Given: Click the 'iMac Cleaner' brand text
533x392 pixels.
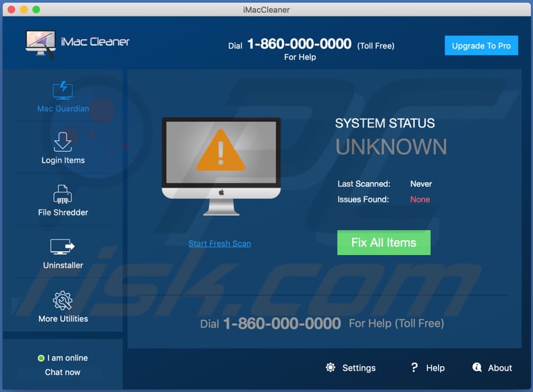Looking at the screenshot, I should coord(95,42).
